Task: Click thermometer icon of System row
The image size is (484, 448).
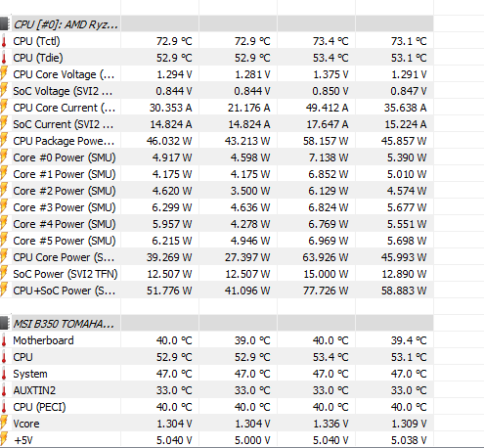Action: [x=4, y=374]
